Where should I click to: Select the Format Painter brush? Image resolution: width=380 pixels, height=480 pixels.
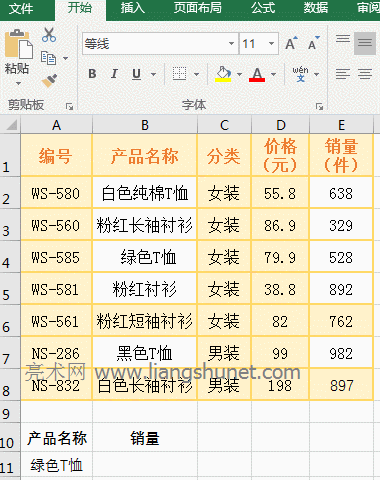coord(49,81)
